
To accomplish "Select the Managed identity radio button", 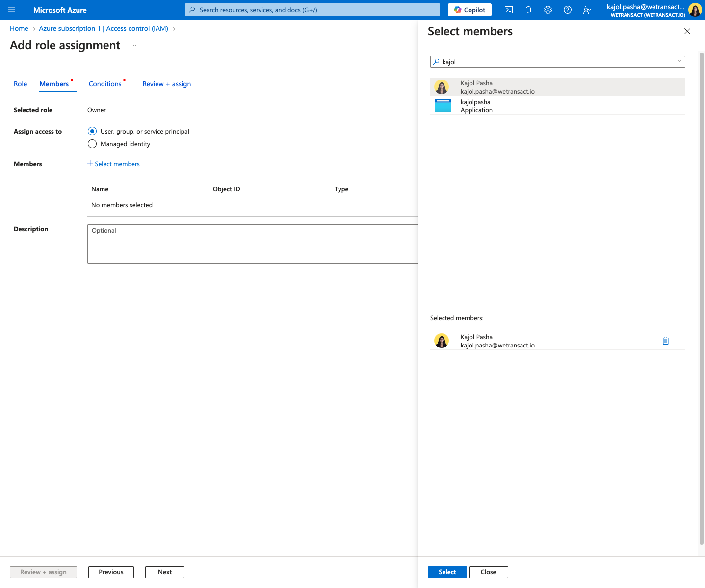I will pyautogui.click(x=92, y=144).
